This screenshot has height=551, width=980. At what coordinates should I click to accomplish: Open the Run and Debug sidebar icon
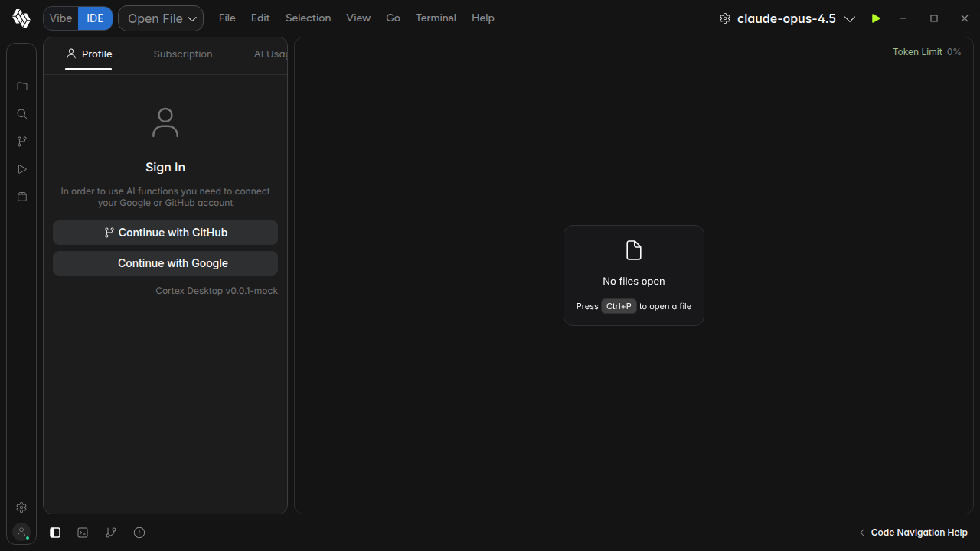point(21,169)
